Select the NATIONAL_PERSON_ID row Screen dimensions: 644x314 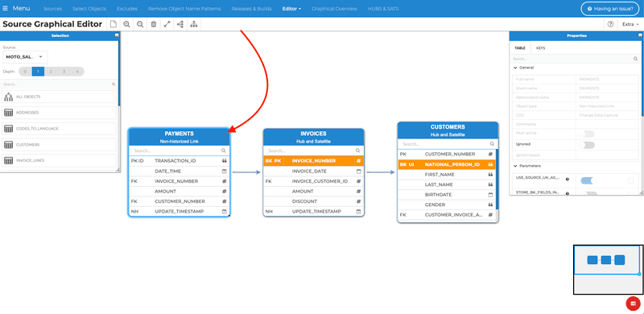click(447, 164)
